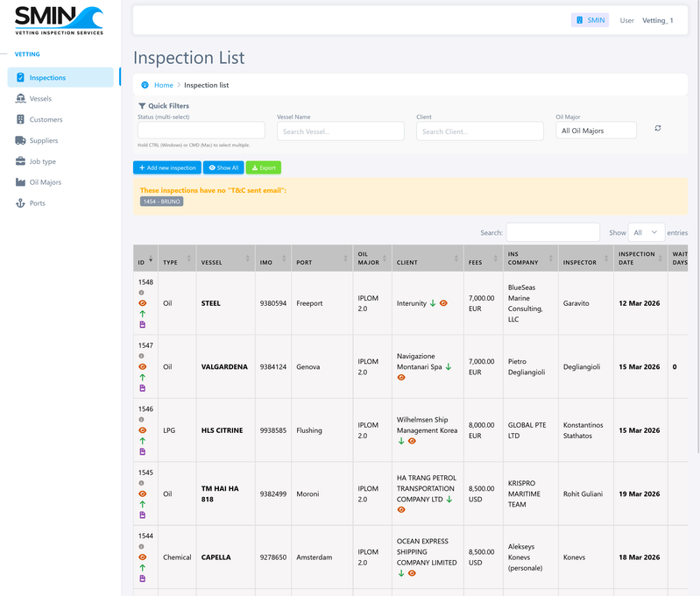700x596 pixels.
Task: Click the purple document icon for 1544
Action: (x=143, y=578)
